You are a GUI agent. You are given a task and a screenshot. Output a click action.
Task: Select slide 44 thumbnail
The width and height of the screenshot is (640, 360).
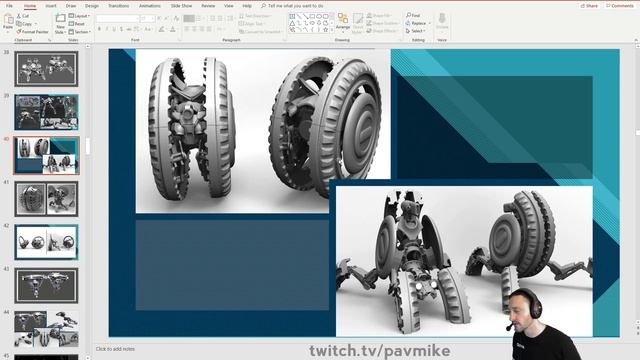(46, 329)
